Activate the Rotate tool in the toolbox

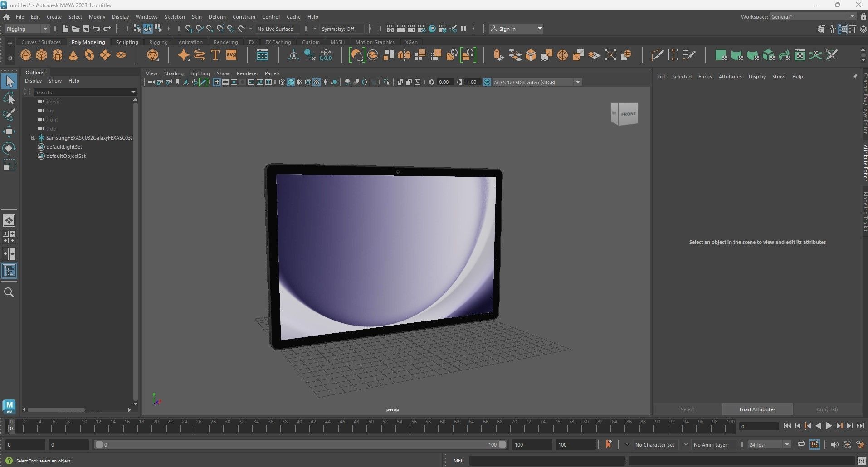point(9,148)
